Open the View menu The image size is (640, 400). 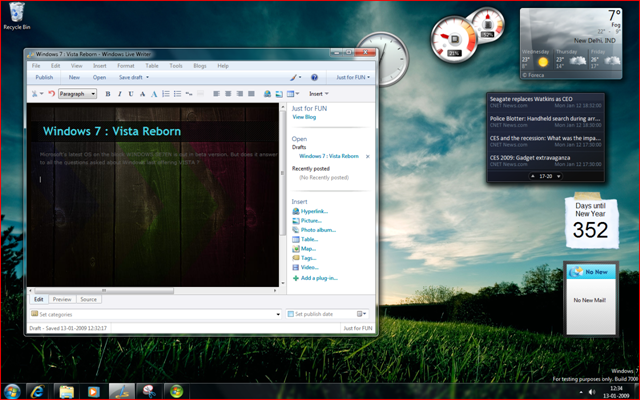point(76,66)
